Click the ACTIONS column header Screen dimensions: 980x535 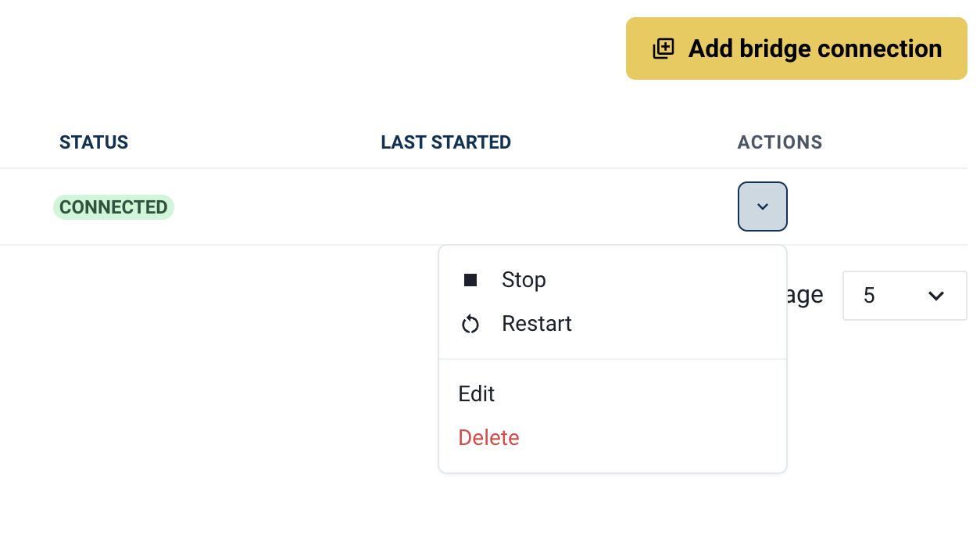click(780, 142)
